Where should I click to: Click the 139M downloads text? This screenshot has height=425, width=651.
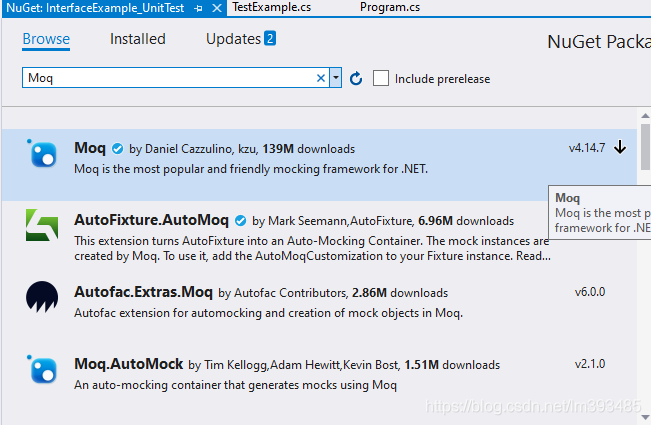[308, 149]
